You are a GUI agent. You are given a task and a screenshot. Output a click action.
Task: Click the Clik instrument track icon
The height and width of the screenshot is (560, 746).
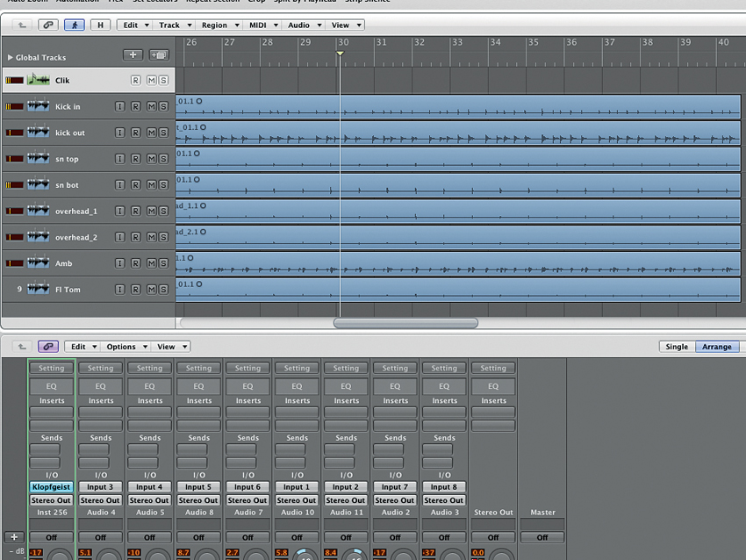38,80
